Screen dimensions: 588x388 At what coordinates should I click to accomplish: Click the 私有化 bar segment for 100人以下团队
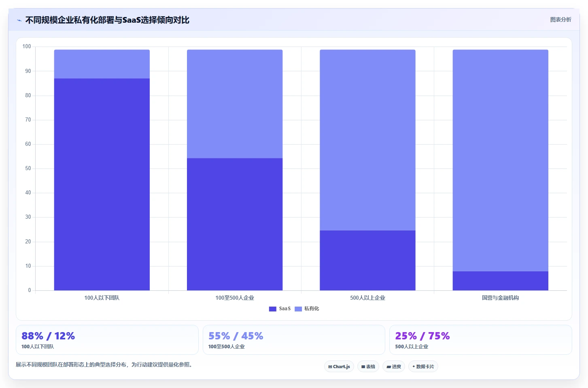coord(102,64)
